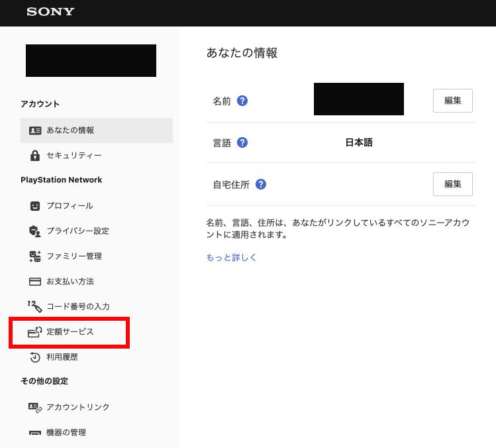
Task: Click the ID card icon beside あなたの情報
Action: (35, 131)
